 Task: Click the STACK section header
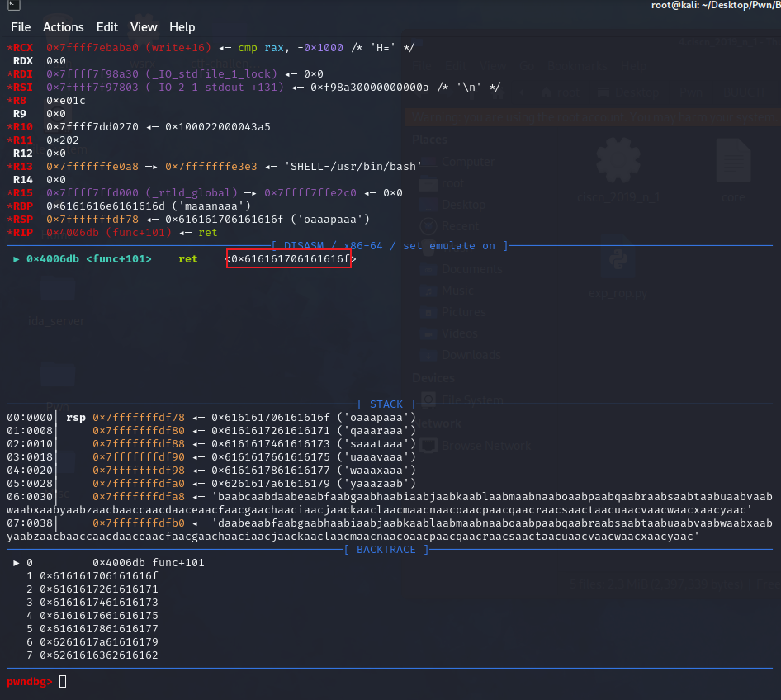[x=386, y=404]
